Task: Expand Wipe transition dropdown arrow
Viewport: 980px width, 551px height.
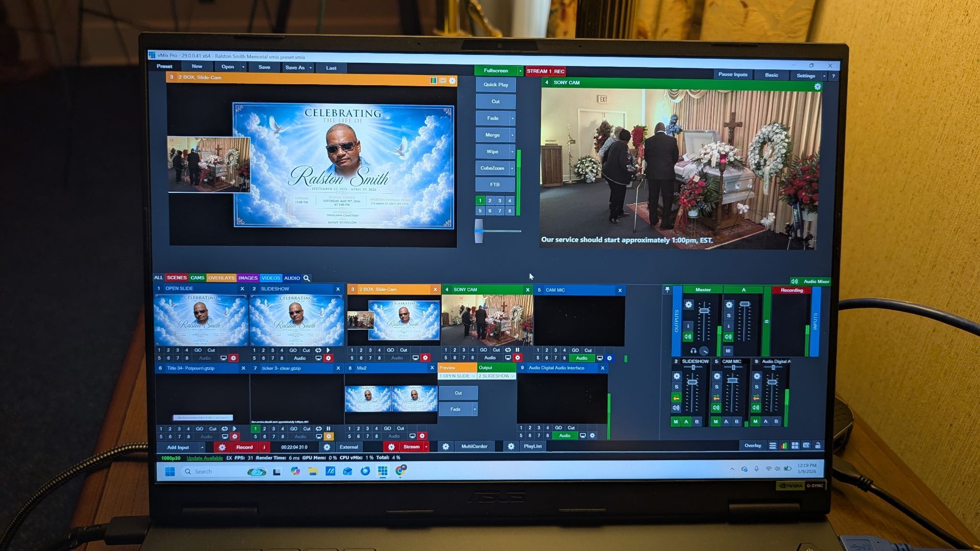Action: tap(512, 152)
